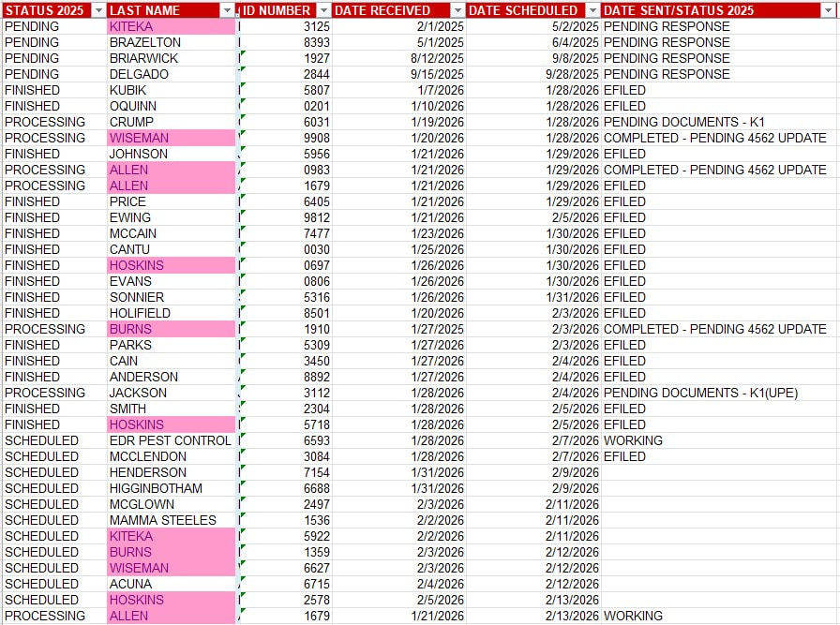The width and height of the screenshot is (840, 625).
Task: Open the STATUS 2025 filter dropdown
Action: click(98, 10)
